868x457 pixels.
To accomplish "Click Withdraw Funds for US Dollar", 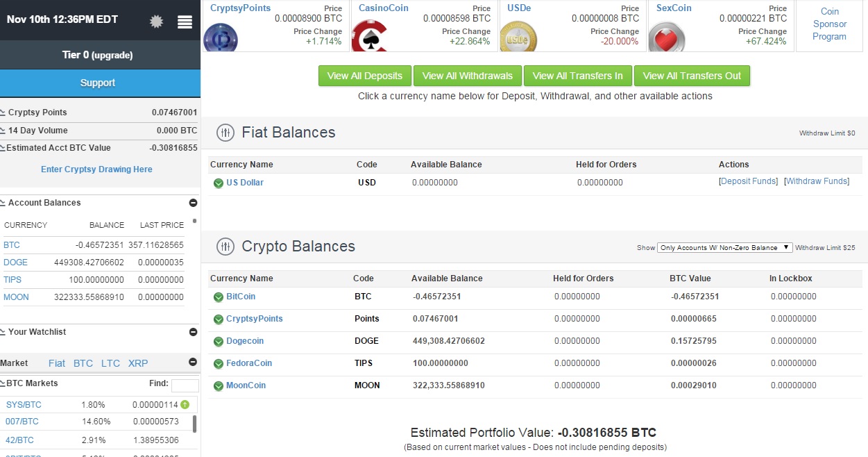I will (817, 181).
